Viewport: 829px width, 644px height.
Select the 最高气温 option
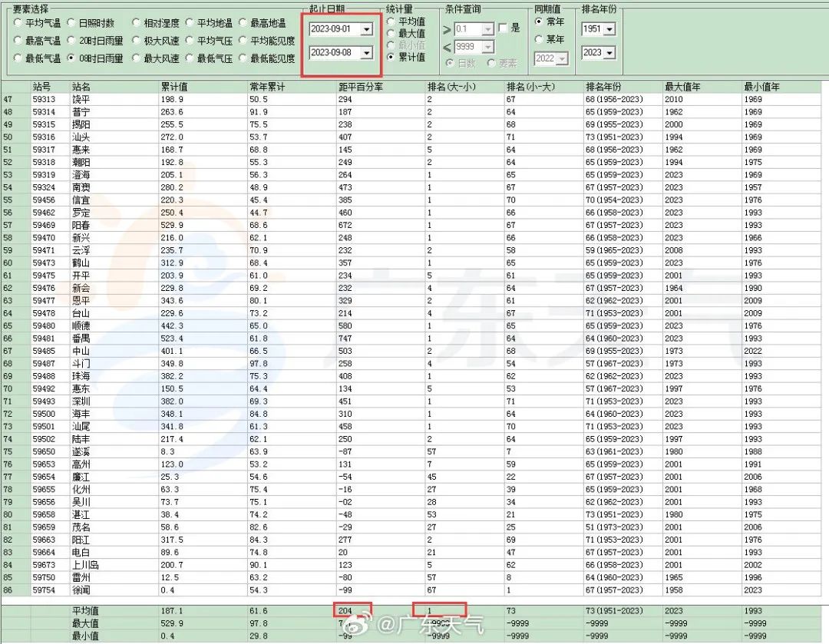18,40
